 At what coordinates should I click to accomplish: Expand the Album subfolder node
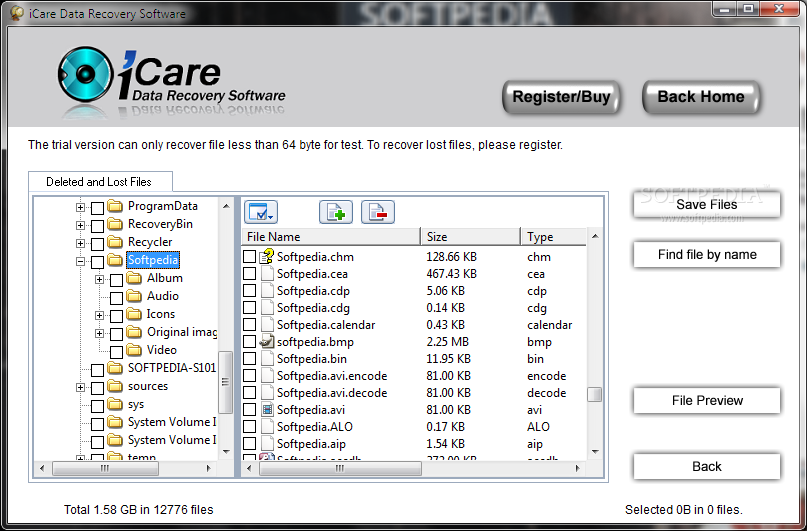99,279
